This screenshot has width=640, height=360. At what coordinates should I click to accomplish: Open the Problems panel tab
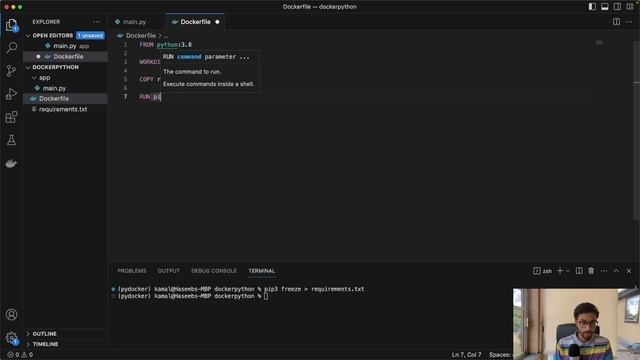click(131, 271)
